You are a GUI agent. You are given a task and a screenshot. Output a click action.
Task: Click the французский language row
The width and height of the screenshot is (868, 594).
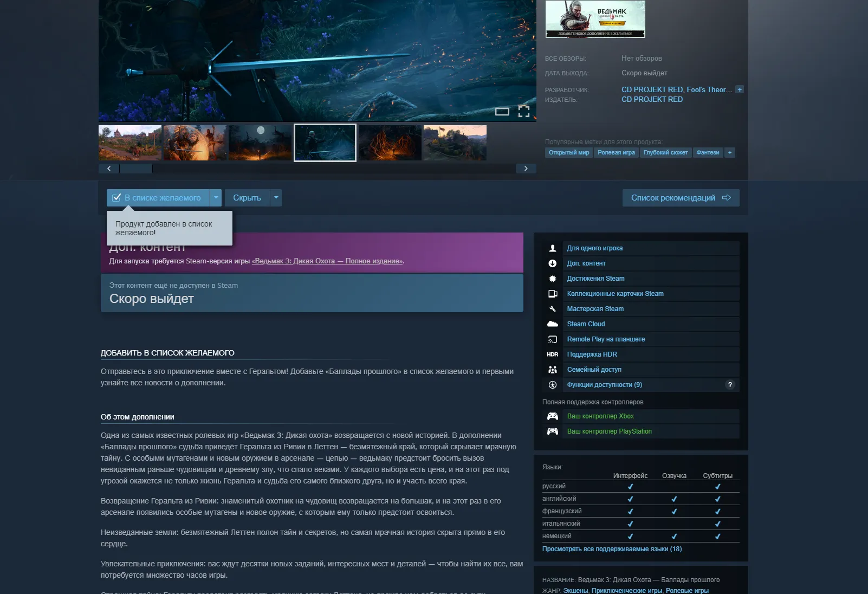click(x=641, y=511)
